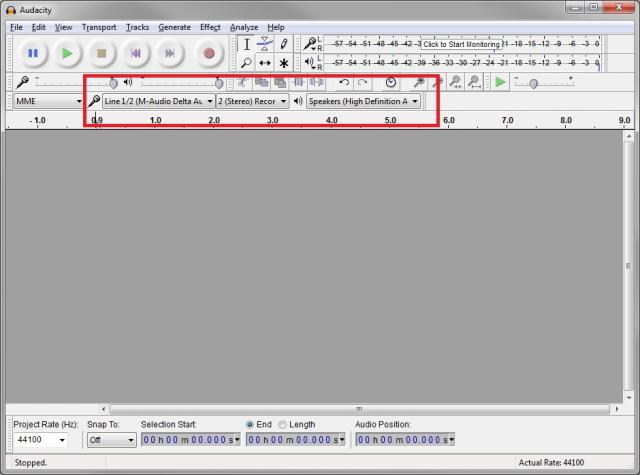
Task: Click the Pause transport button
Action: [33, 53]
